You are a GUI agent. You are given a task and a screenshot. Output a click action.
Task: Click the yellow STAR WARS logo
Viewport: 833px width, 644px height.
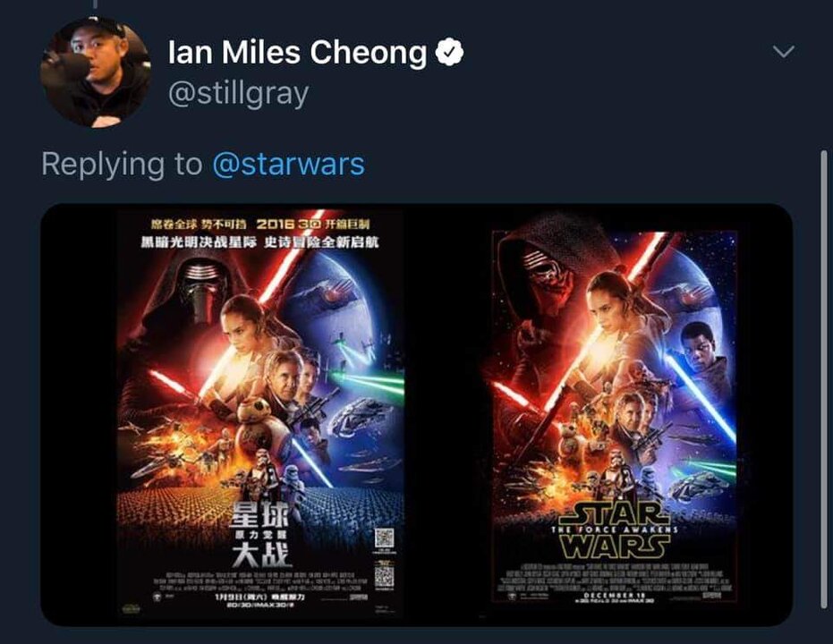pos(614,530)
